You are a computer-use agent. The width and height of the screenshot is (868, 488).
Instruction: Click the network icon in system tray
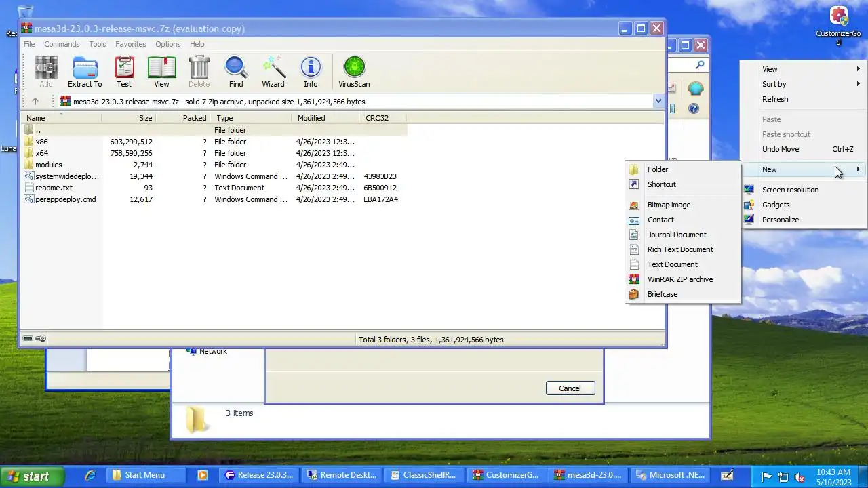[x=783, y=476]
